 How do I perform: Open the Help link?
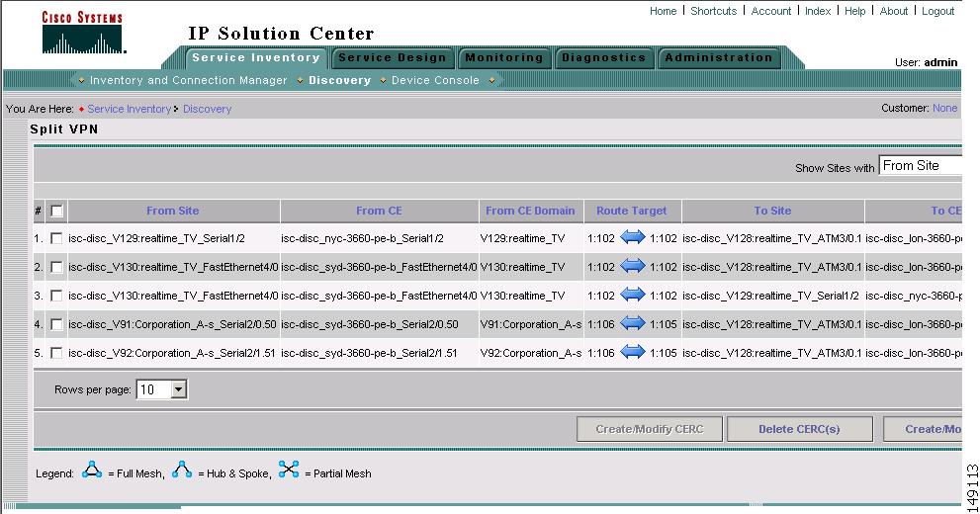tap(854, 11)
